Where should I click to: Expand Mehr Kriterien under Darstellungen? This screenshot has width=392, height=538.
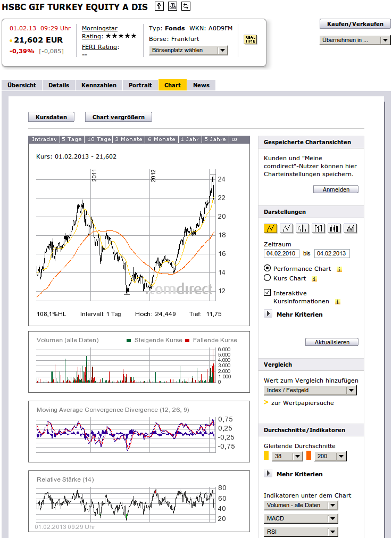(268, 314)
